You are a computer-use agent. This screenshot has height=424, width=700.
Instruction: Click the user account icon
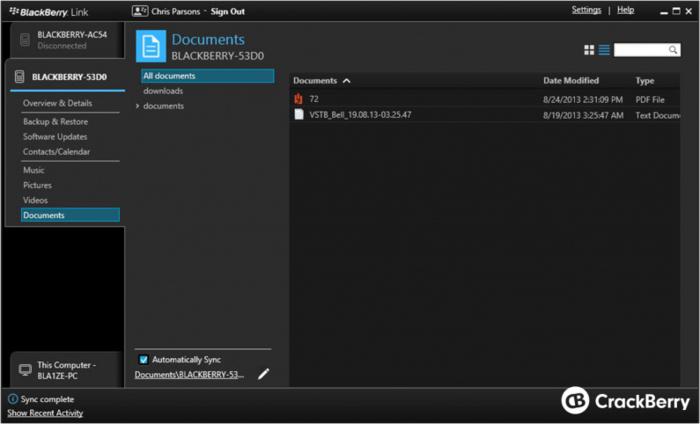click(140, 11)
